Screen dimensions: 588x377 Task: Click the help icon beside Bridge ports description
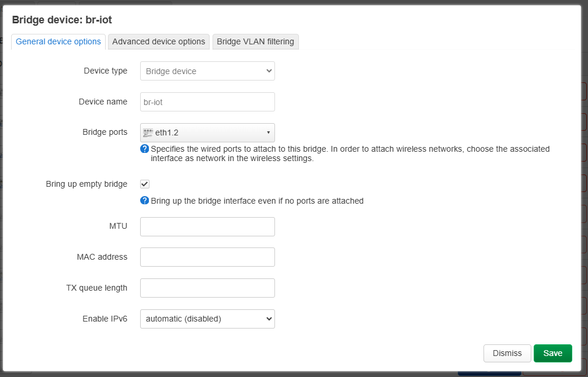tap(145, 149)
